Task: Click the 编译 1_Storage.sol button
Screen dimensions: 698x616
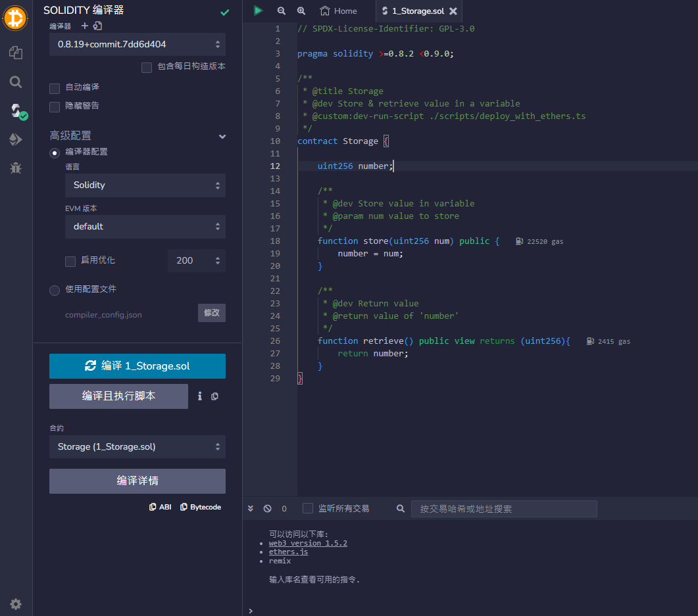Action: coord(137,366)
